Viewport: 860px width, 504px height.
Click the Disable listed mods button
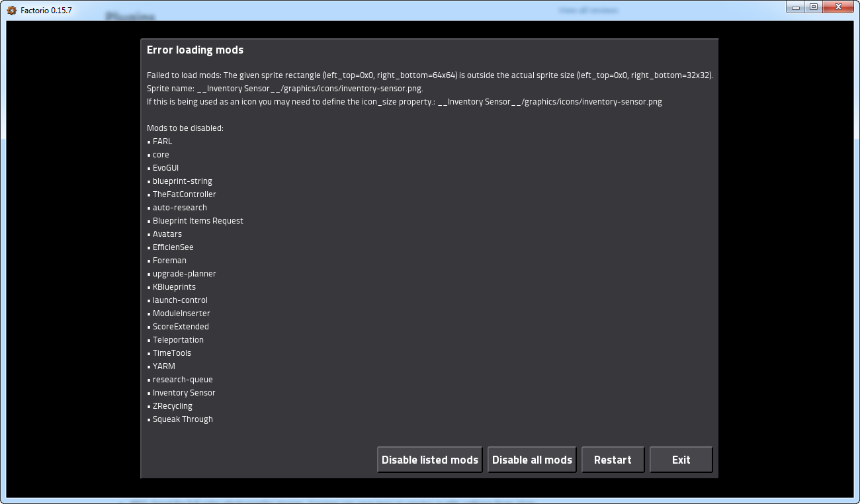click(x=430, y=460)
